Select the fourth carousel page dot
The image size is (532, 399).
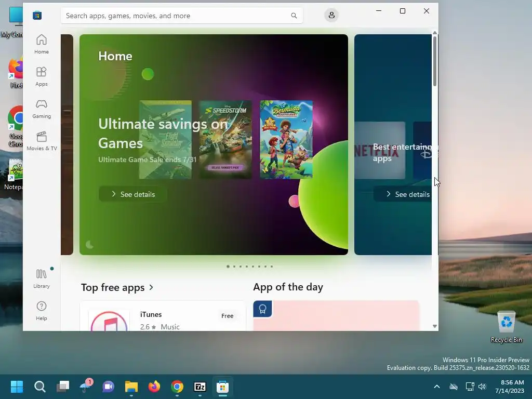pyautogui.click(x=247, y=267)
